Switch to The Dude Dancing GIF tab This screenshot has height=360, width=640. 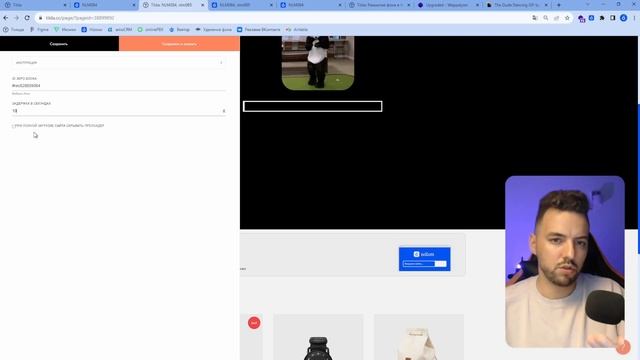516,5
